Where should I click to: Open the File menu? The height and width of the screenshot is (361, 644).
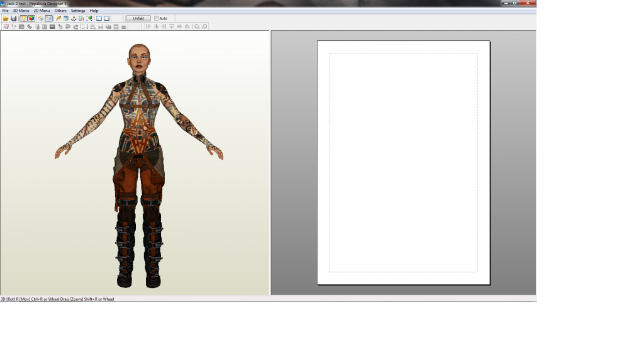click(5, 11)
